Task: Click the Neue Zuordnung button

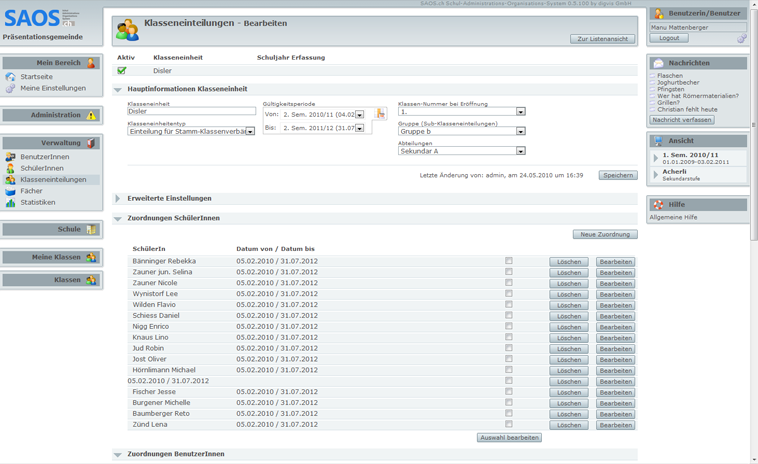Action: pos(605,234)
